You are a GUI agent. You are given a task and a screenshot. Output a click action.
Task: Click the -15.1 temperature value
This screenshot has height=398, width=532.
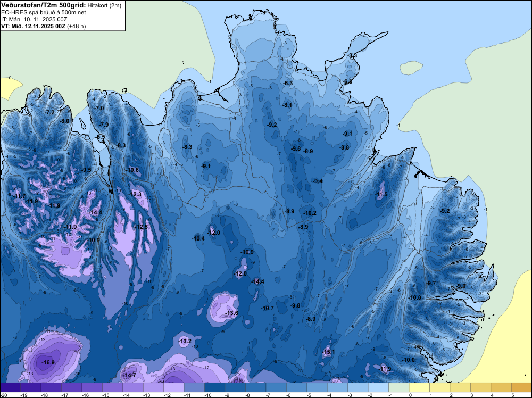tap(328, 352)
